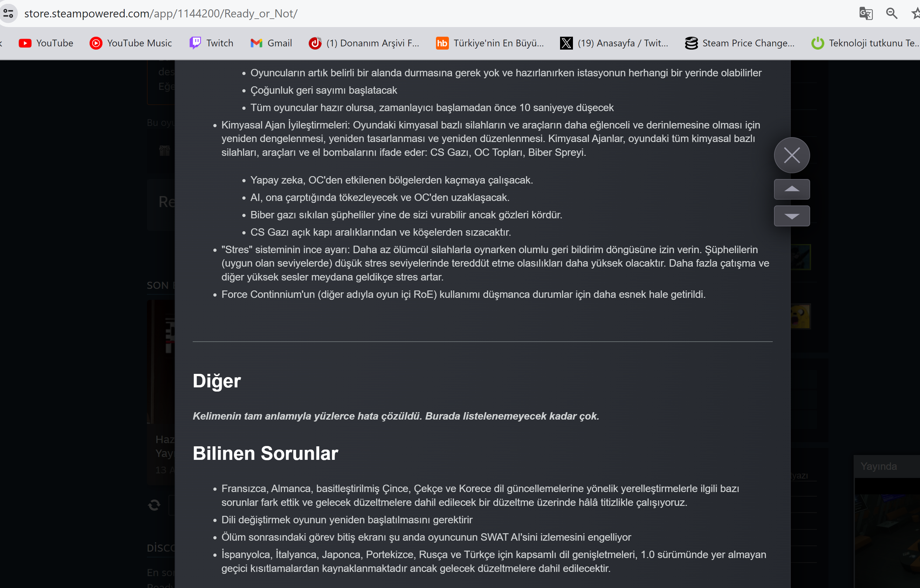Go to the previous post with up arrow
The height and width of the screenshot is (588, 920).
(792, 189)
